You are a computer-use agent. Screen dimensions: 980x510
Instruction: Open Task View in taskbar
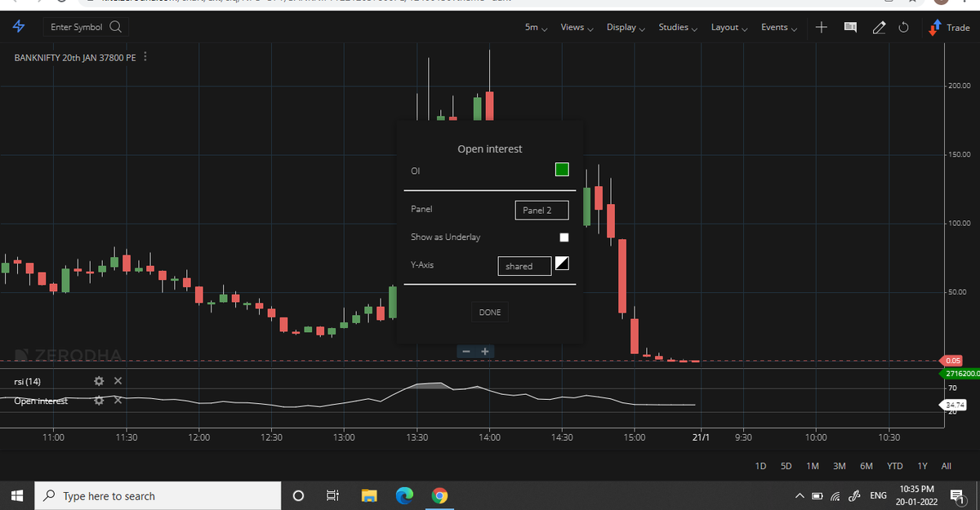tap(332, 495)
